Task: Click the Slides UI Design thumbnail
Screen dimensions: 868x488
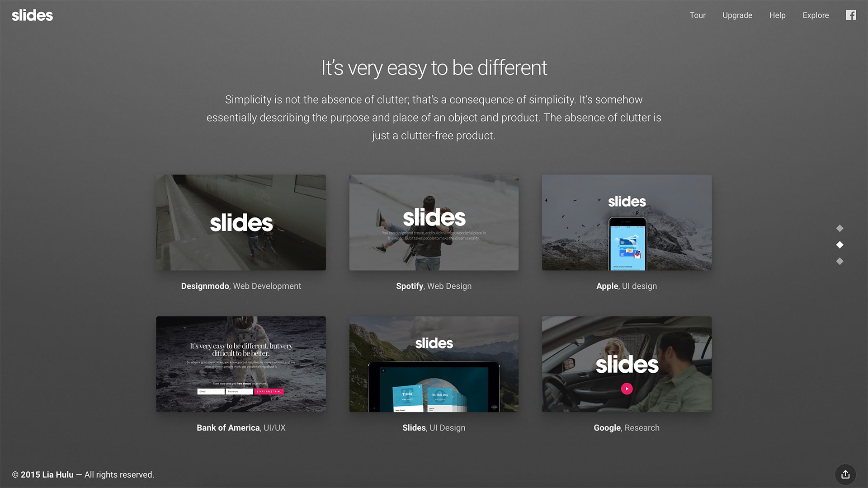Action: click(434, 363)
